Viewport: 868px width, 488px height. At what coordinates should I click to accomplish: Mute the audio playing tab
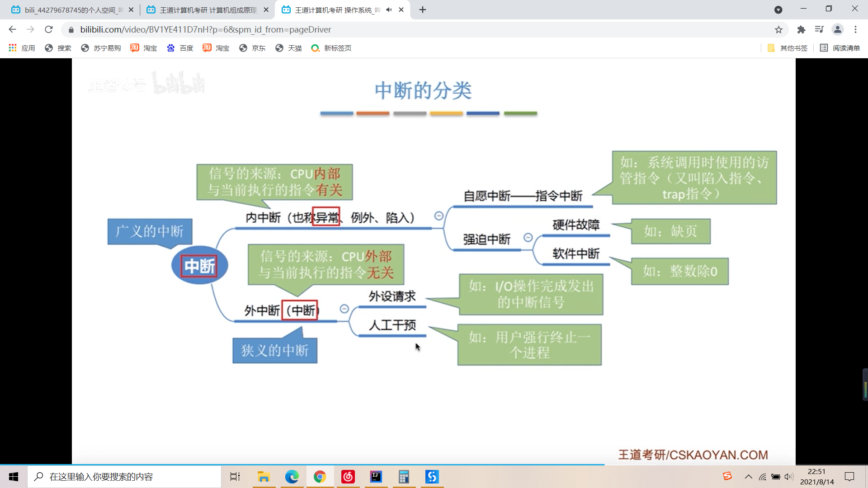pos(389,10)
